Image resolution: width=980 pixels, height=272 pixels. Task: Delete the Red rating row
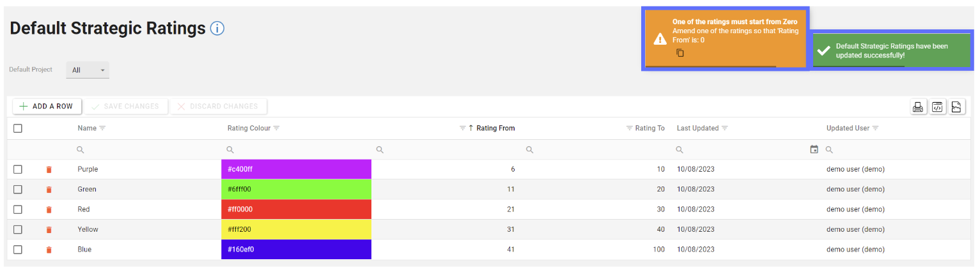click(x=49, y=209)
